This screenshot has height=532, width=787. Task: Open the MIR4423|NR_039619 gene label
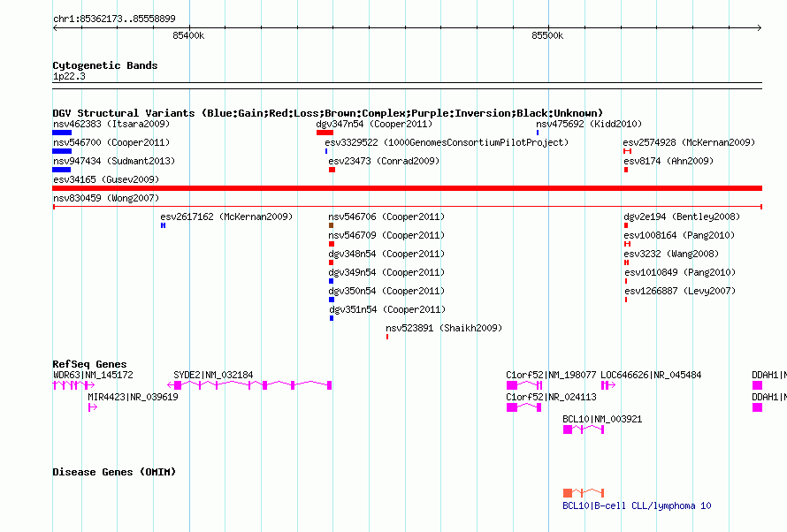(133, 397)
